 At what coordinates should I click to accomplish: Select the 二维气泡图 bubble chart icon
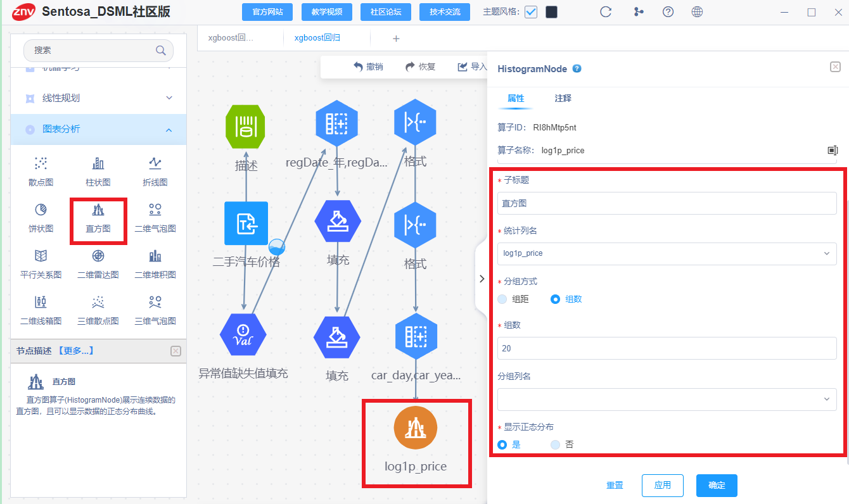[155, 210]
